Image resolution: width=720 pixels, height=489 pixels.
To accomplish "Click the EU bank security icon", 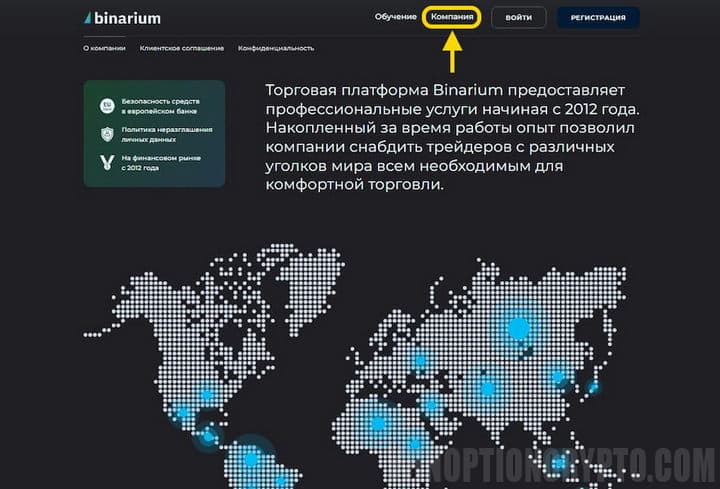I will pyautogui.click(x=107, y=106).
